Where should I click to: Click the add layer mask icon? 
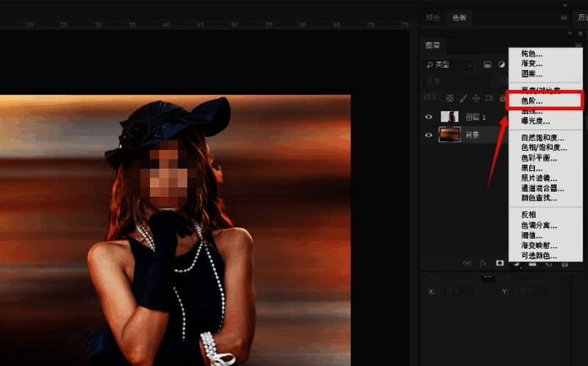(500, 262)
